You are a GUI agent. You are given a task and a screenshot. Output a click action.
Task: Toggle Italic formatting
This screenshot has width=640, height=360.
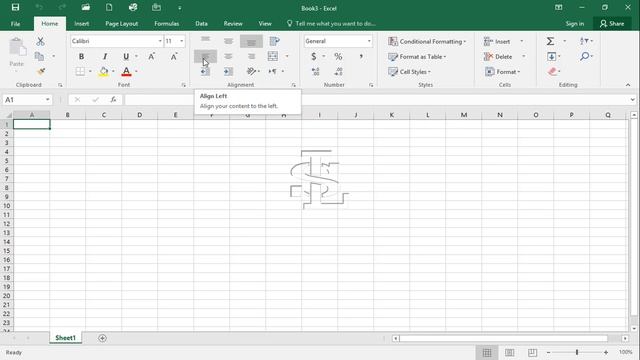(104, 56)
